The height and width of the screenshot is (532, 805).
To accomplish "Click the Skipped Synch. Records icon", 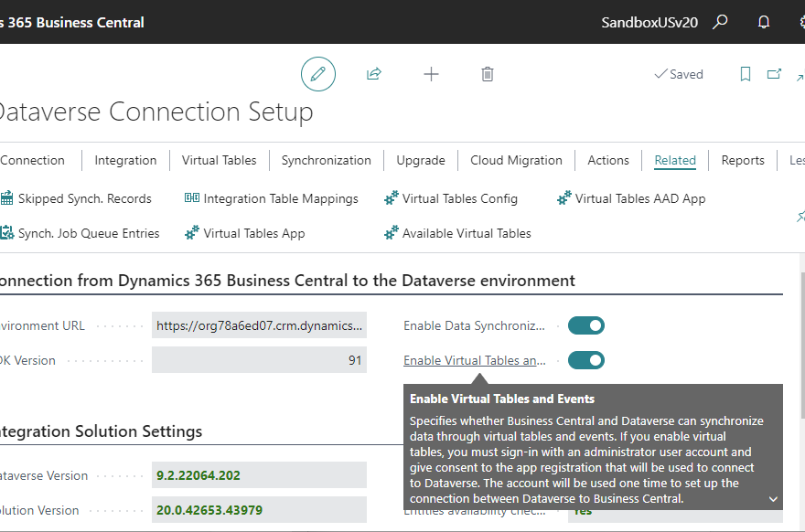I will click(6, 198).
